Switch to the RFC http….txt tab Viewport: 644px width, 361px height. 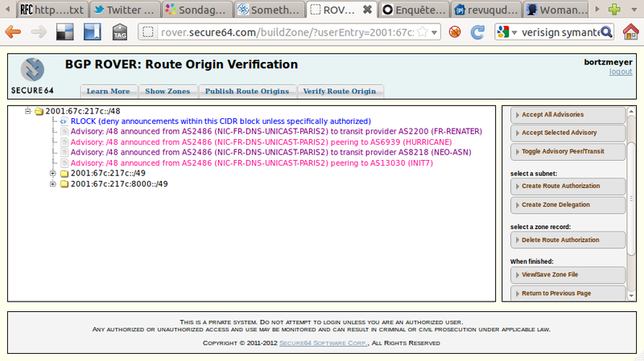point(52,10)
